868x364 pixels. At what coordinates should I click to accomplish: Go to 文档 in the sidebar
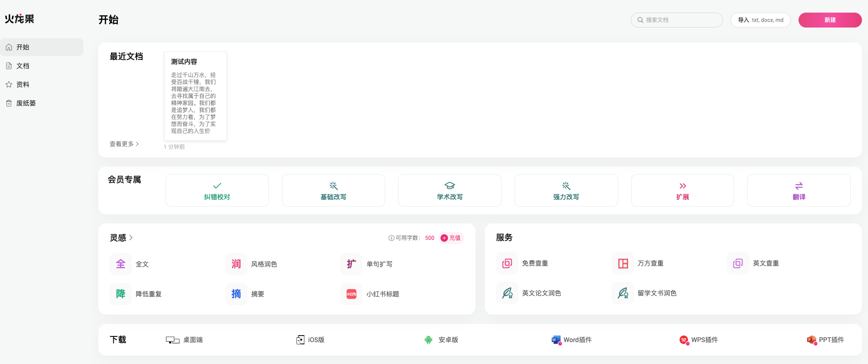click(x=23, y=66)
